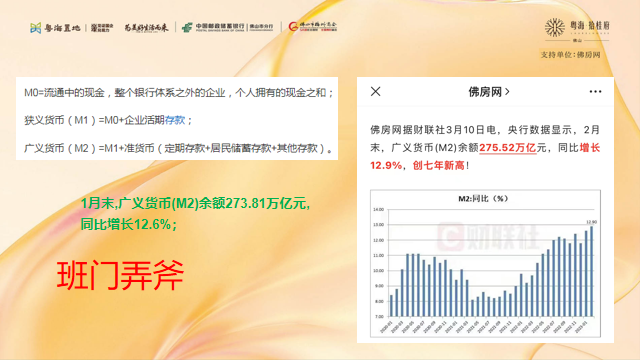The height and width of the screenshot is (360, 640).
Task: Click the red circular chamber logo
Action: click(x=293, y=27)
